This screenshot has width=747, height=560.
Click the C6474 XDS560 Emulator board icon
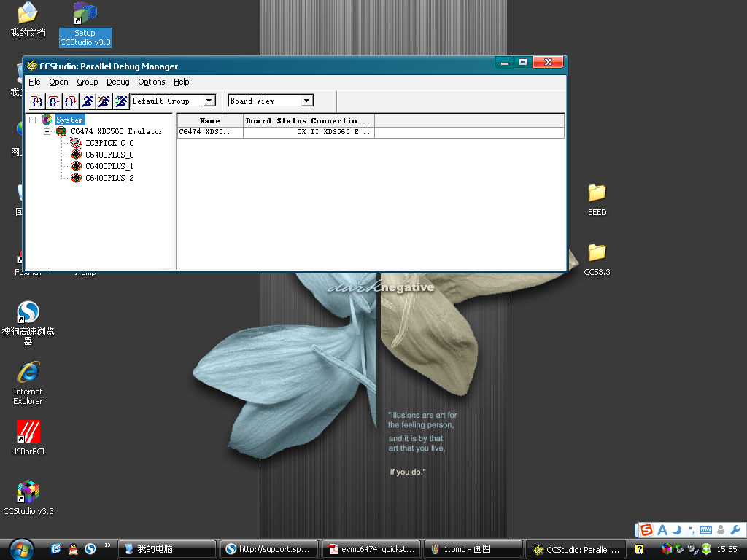(x=61, y=131)
